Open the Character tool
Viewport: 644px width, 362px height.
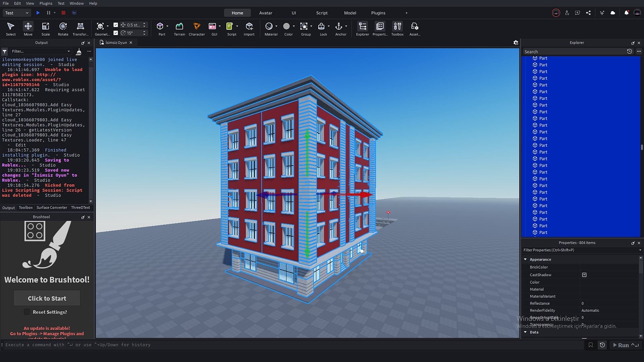(x=196, y=29)
